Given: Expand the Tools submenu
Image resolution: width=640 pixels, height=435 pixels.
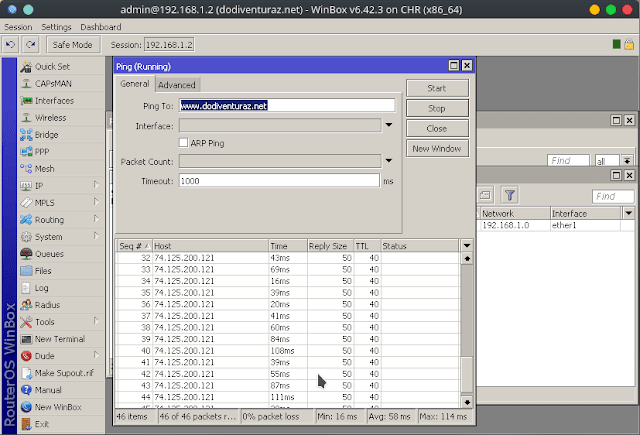Looking at the screenshot, I should [96, 322].
